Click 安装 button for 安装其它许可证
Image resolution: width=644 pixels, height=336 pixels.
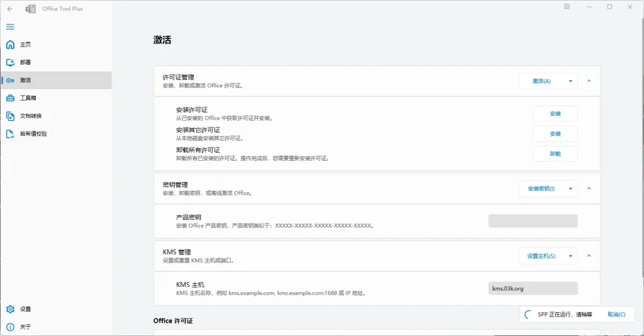(555, 134)
